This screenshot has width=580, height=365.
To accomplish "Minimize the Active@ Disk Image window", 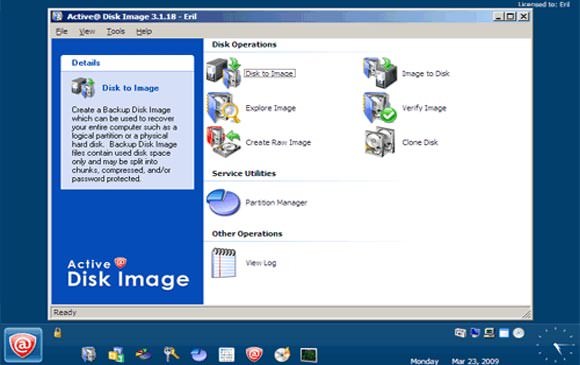I will pyautogui.click(x=499, y=16).
